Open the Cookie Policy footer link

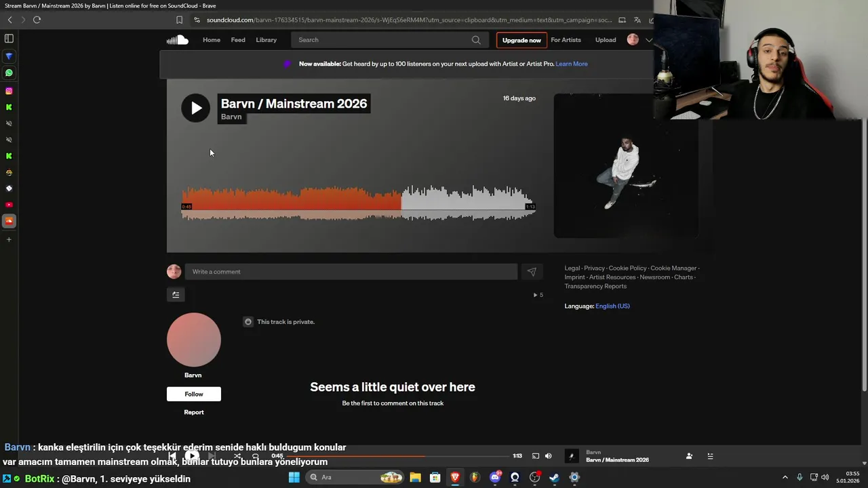(627, 268)
